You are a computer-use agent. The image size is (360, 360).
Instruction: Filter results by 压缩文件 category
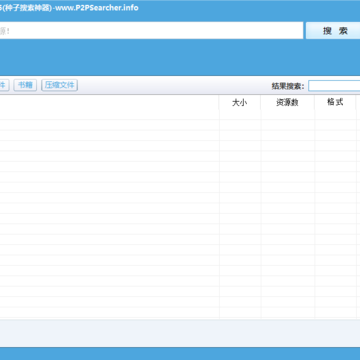[x=59, y=85]
